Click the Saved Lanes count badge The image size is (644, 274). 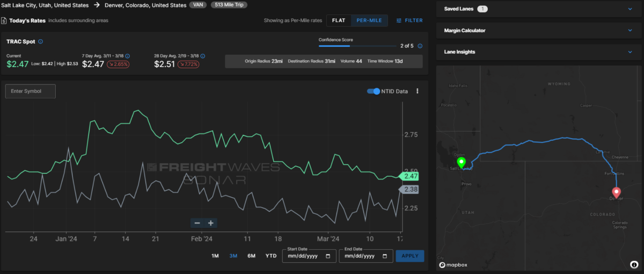pos(482,9)
